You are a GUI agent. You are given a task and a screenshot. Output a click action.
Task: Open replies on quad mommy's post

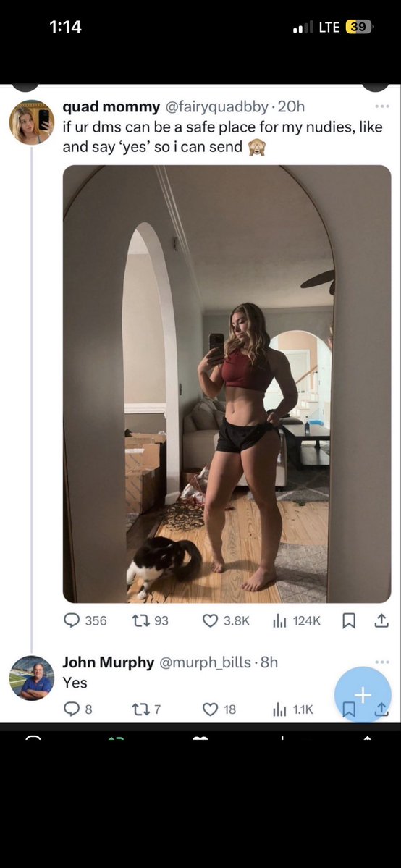85,620
